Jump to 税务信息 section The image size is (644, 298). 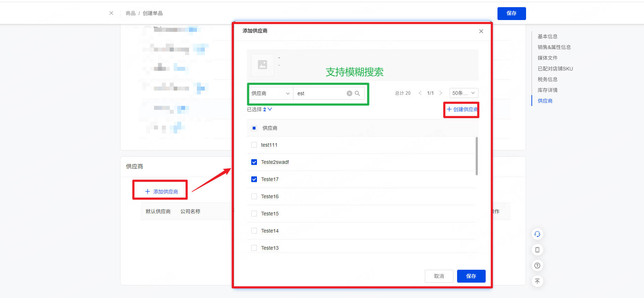point(548,79)
